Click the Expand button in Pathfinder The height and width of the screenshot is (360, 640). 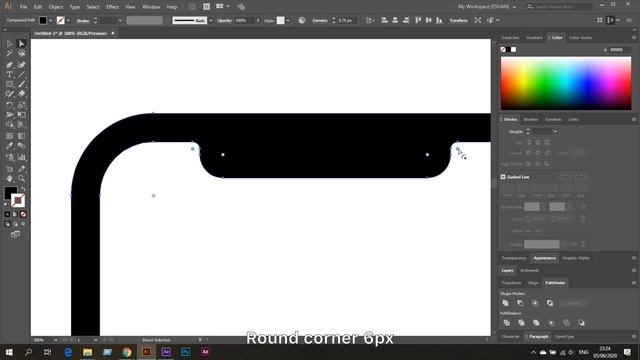point(574,303)
